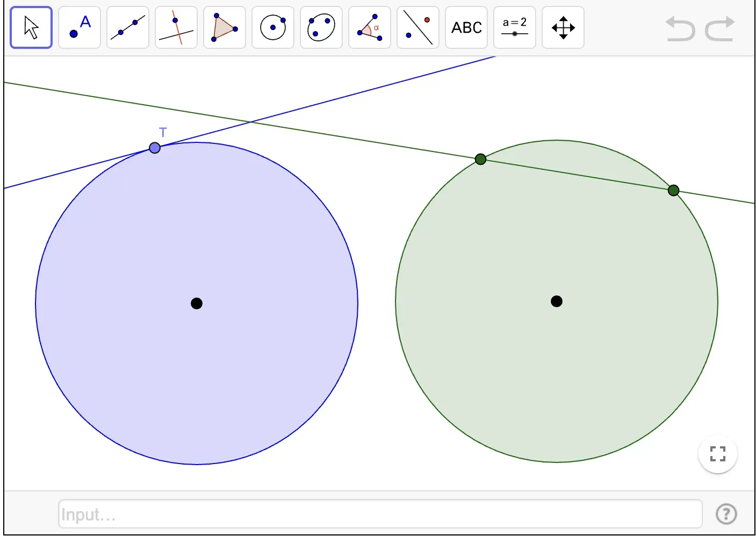Screen dimensions: 756x536
Task: Select the Move Graphics View tool
Action: 563,27
